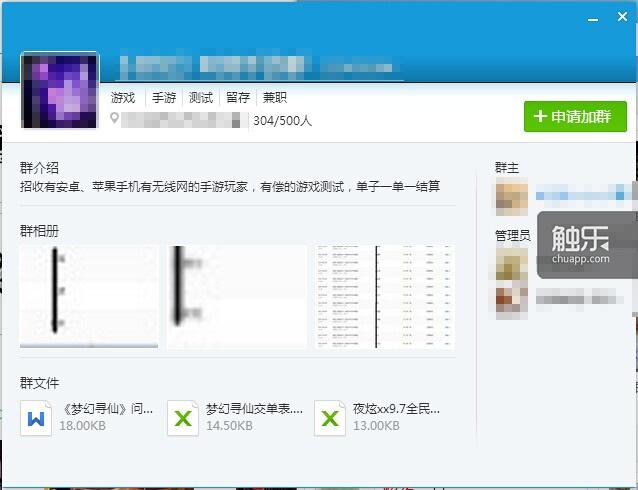The width and height of the screenshot is (638, 490).
Task: Open the Excel icon for 梦幻寻仙交单表 file
Action: (182, 417)
